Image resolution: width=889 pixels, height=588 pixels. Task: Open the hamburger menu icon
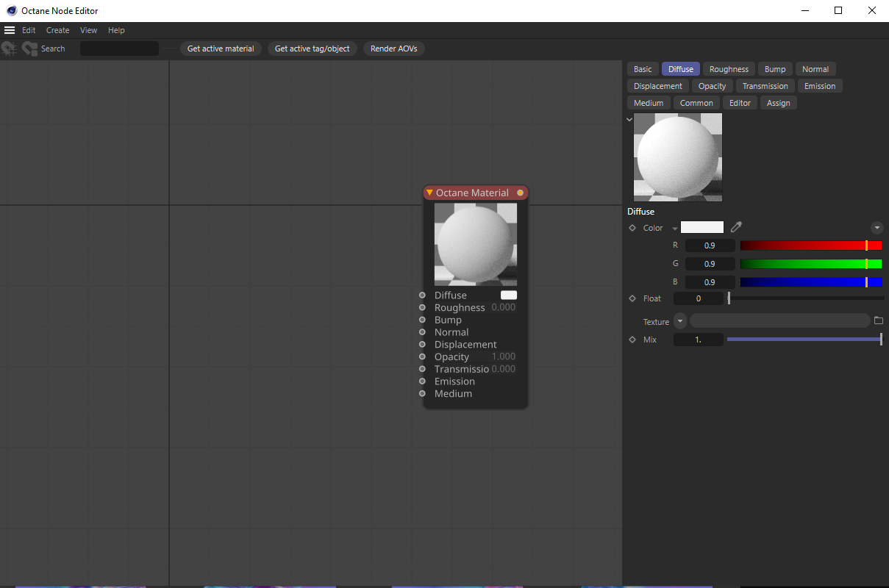(x=10, y=30)
